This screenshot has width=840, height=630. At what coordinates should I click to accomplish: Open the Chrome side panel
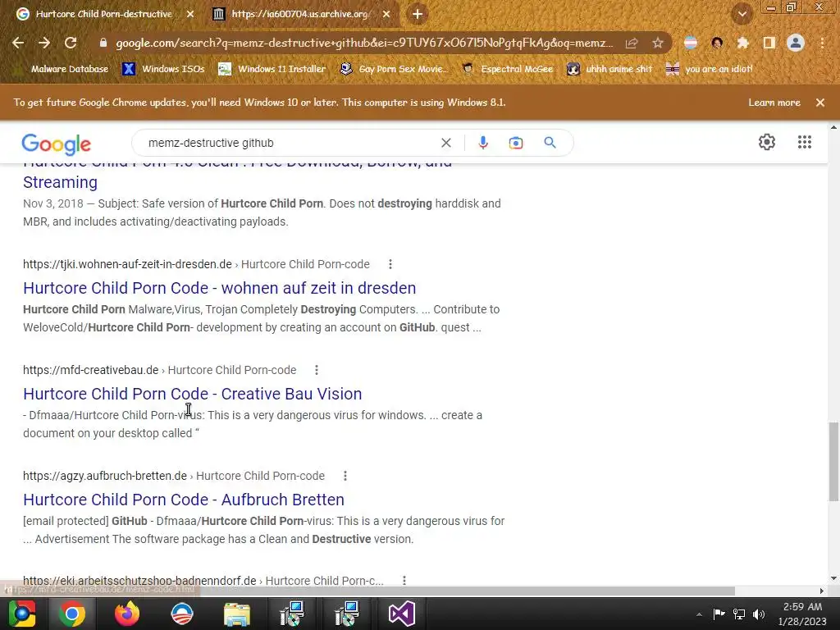click(769, 43)
